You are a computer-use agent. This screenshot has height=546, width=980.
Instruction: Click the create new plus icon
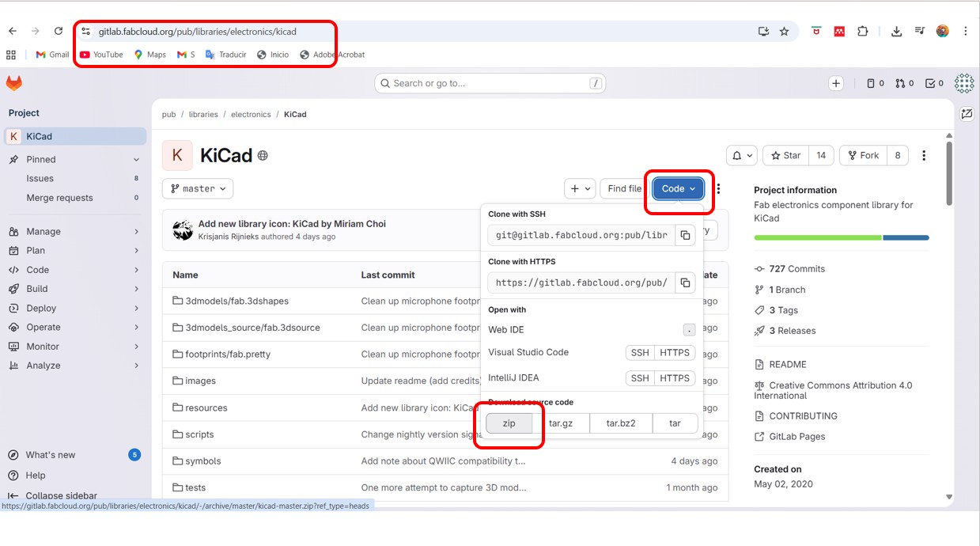(835, 83)
